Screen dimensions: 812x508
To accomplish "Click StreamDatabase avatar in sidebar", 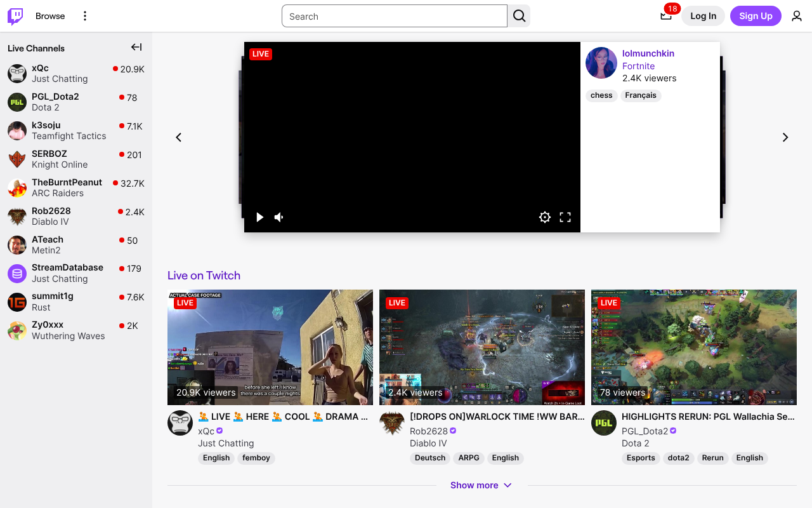I will 17,274.
